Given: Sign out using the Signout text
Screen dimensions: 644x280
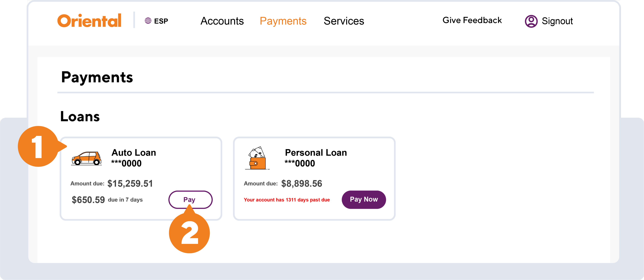Looking at the screenshot, I should pos(557,21).
